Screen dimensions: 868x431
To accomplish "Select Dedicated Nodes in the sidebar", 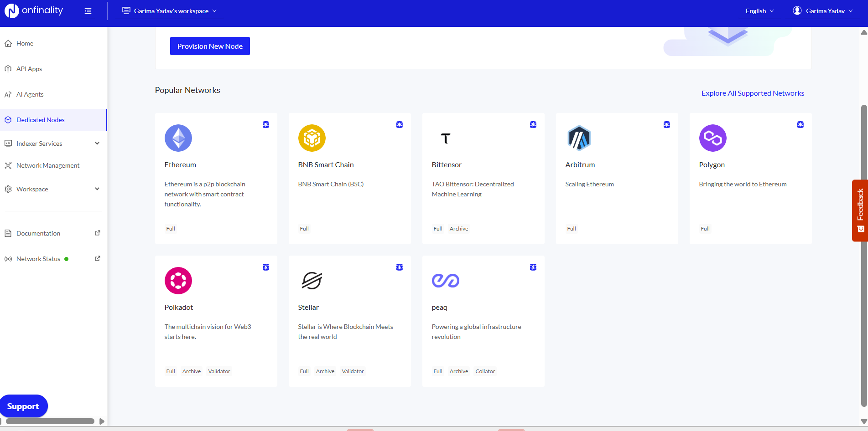I will click(x=53, y=120).
